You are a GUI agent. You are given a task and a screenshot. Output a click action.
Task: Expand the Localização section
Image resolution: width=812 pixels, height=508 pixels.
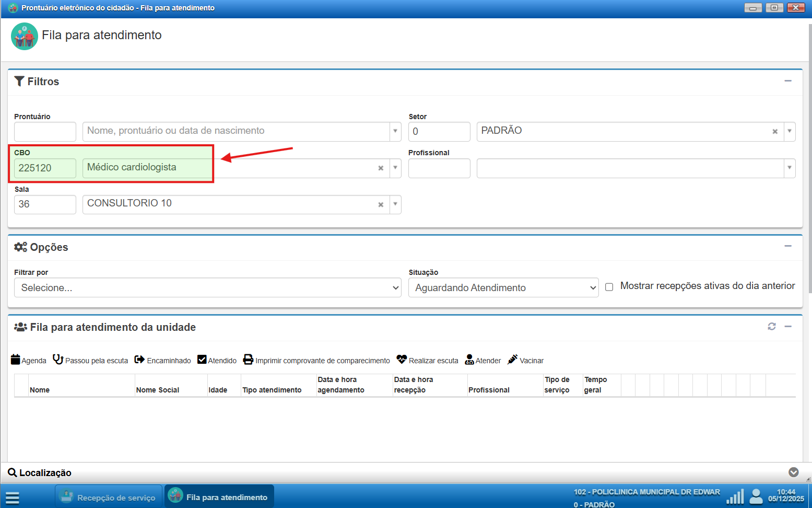pyautogui.click(x=793, y=472)
